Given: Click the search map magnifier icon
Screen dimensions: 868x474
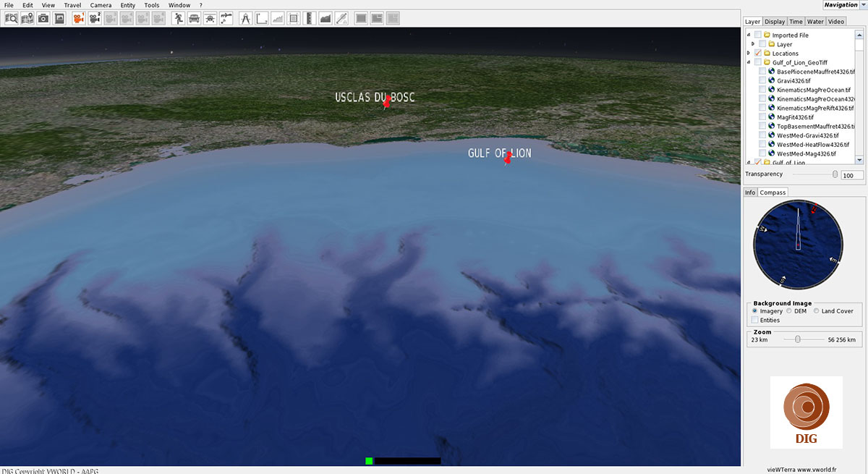Looking at the screenshot, I should coord(12,18).
